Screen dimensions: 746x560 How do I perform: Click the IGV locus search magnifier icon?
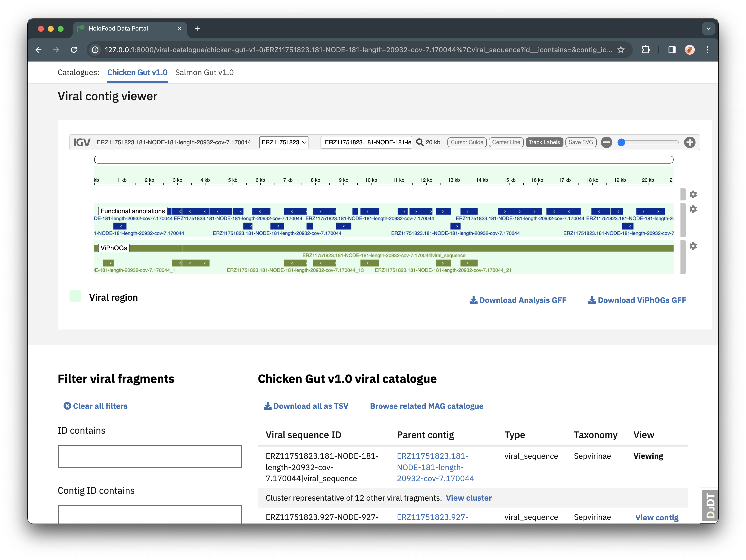coord(420,142)
